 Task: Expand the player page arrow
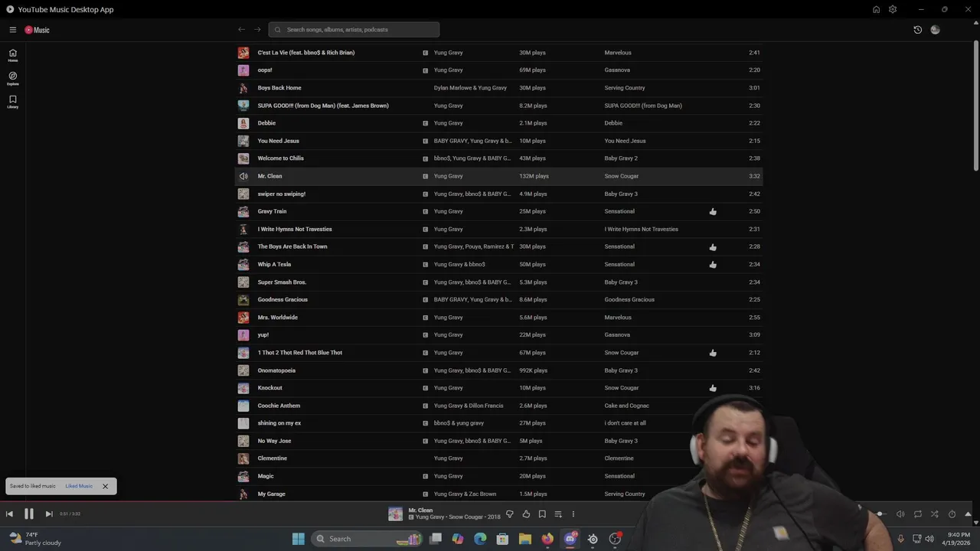tap(968, 514)
